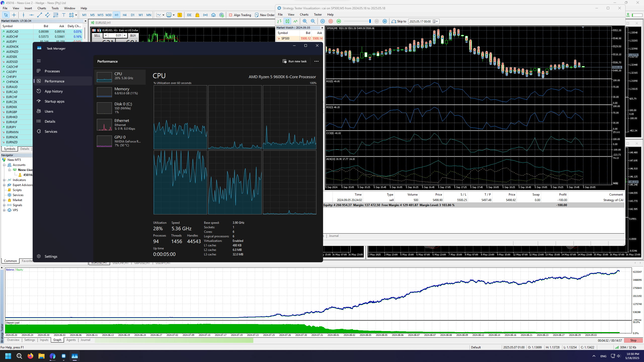Select the MN timeframe button

tap(149, 15)
